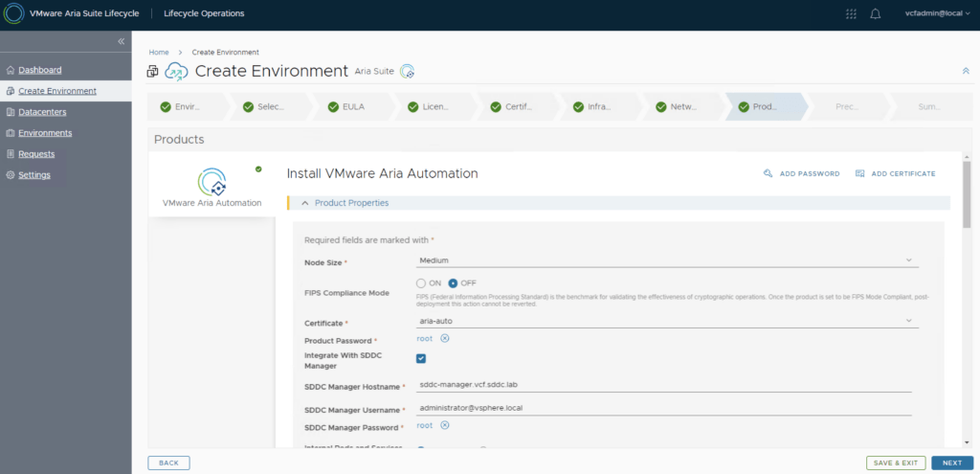Click the NEXT button
Viewport: 980px width, 474px height.
[x=951, y=463]
